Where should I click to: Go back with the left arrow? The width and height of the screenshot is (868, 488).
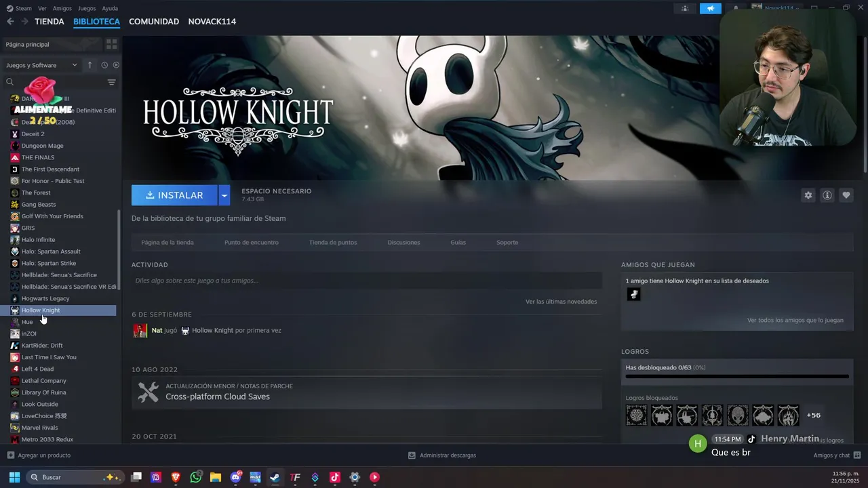click(x=10, y=22)
